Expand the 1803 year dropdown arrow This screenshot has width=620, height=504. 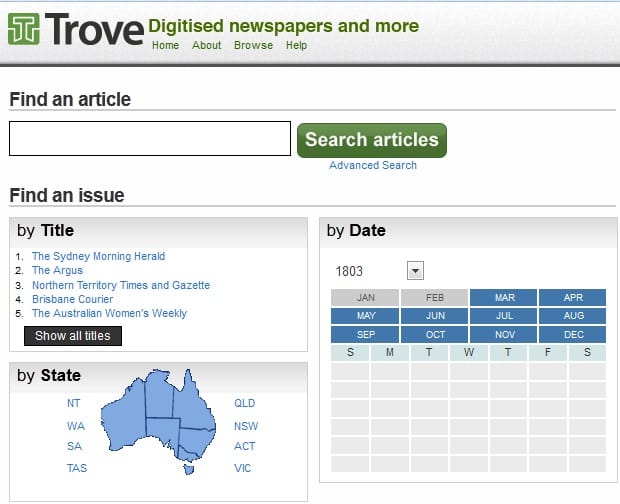tap(415, 271)
